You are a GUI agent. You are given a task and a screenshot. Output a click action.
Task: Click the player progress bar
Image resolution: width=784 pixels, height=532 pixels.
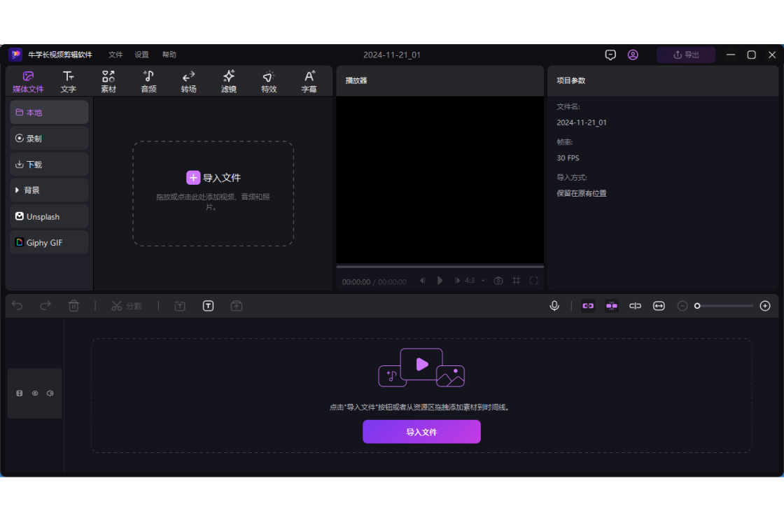coord(440,267)
